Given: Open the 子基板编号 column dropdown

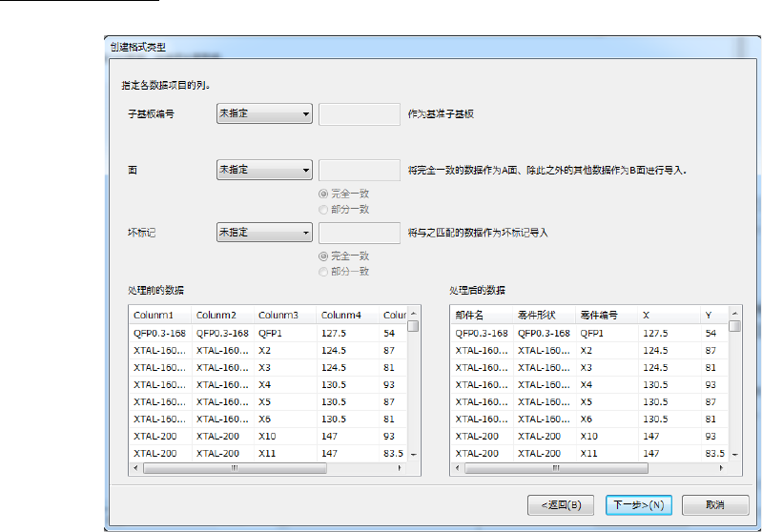Looking at the screenshot, I should (x=264, y=113).
